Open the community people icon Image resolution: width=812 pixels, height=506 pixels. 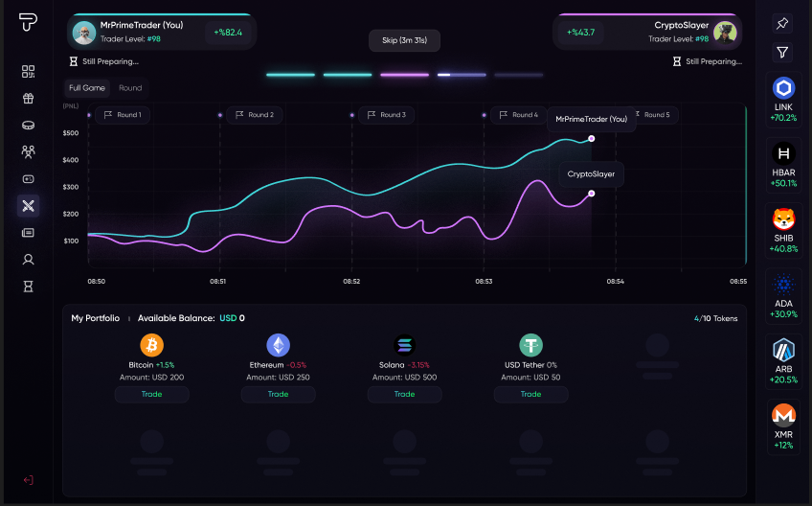click(x=29, y=151)
